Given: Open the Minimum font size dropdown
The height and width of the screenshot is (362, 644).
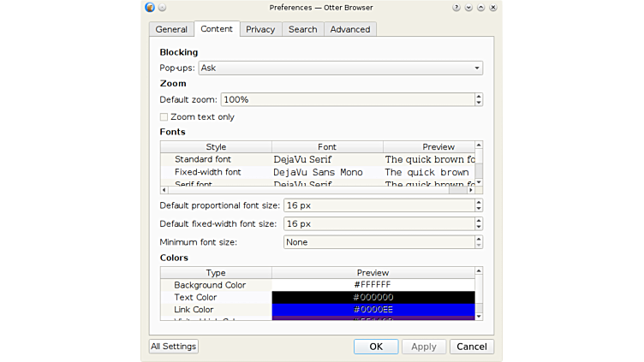Looking at the screenshot, I should click(x=383, y=242).
